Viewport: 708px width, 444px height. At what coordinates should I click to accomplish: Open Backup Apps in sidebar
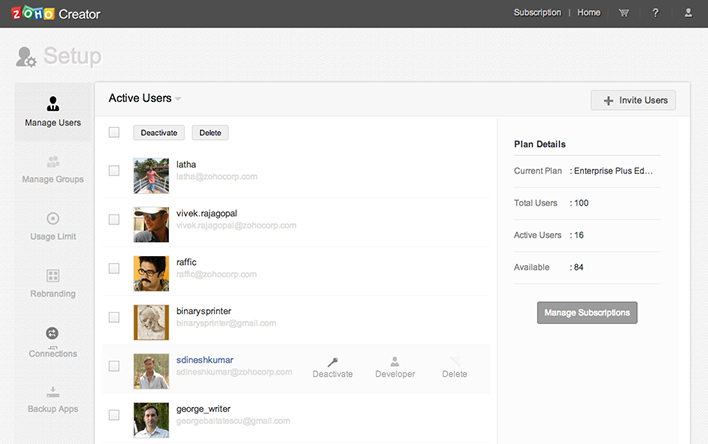tap(53, 398)
